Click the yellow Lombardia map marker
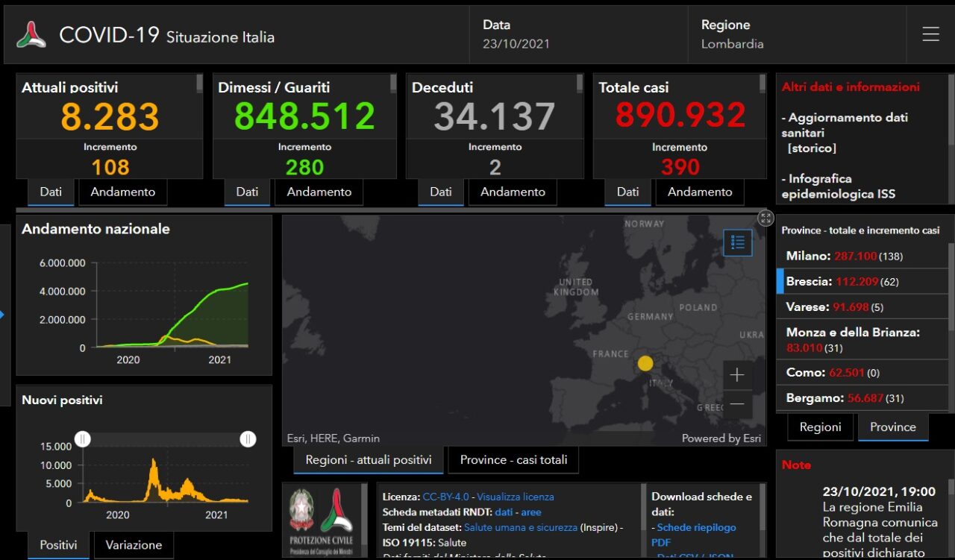955x560 pixels. click(x=645, y=364)
